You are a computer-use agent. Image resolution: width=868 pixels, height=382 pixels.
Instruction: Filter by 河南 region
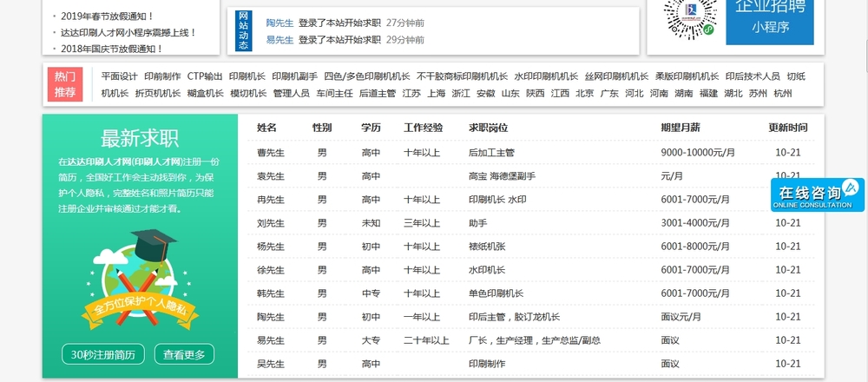660,93
